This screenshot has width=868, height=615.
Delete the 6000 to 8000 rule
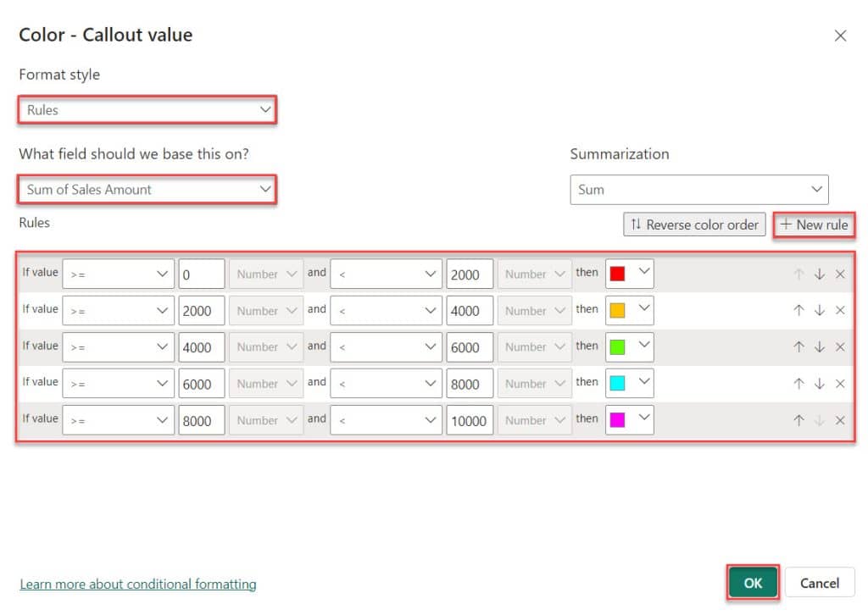point(840,383)
